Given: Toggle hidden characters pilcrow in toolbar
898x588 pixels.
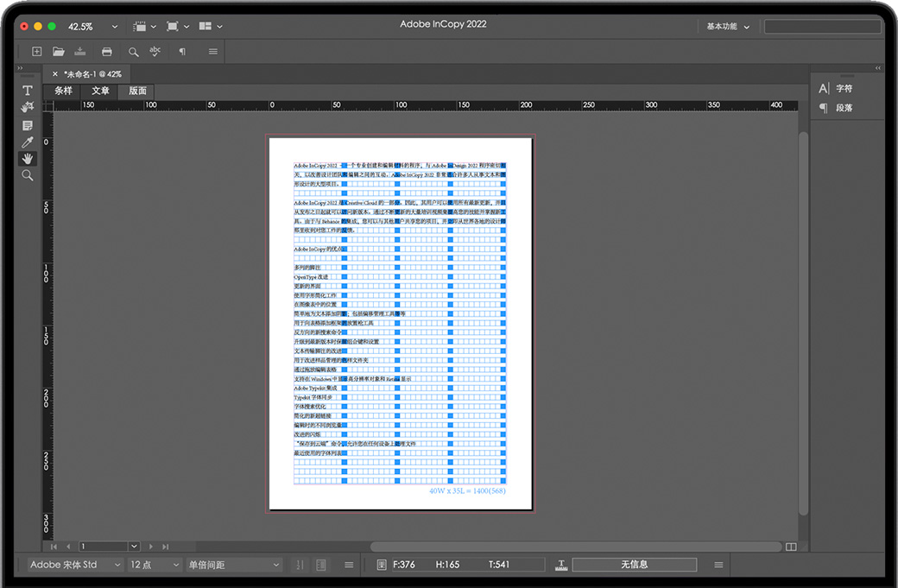Looking at the screenshot, I should [182, 52].
